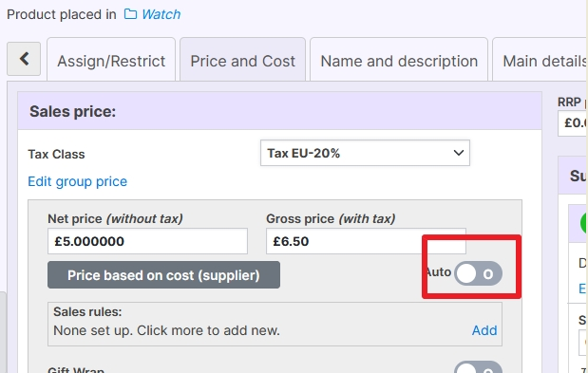
Task: Click the RRP price field
Action: click(572, 123)
